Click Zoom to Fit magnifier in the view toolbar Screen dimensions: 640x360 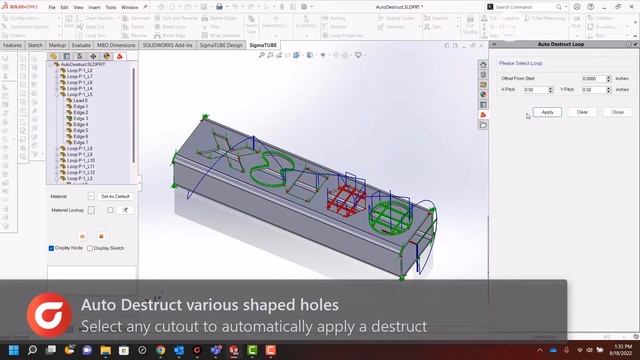pyautogui.click(x=261, y=55)
